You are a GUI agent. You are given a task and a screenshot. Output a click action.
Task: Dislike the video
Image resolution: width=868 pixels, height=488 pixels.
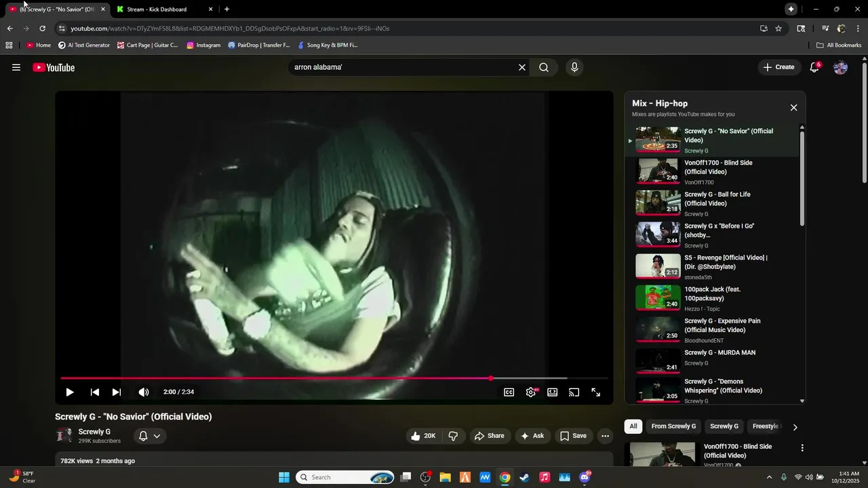453,436
